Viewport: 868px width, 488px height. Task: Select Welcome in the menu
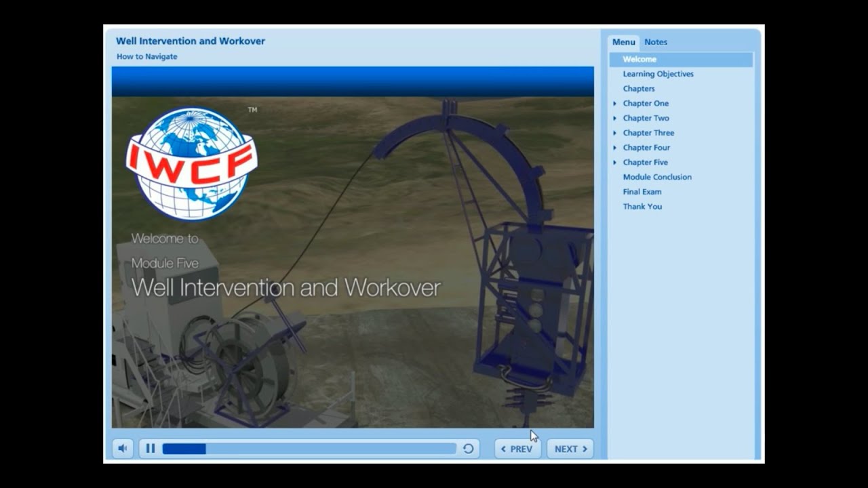(x=681, y=60)
